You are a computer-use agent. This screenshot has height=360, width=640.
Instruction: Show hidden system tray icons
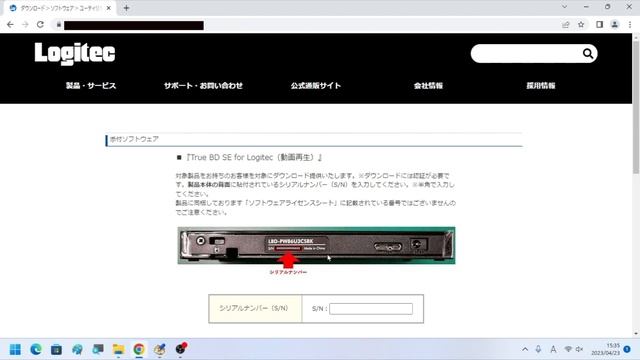tap(525, 349)
